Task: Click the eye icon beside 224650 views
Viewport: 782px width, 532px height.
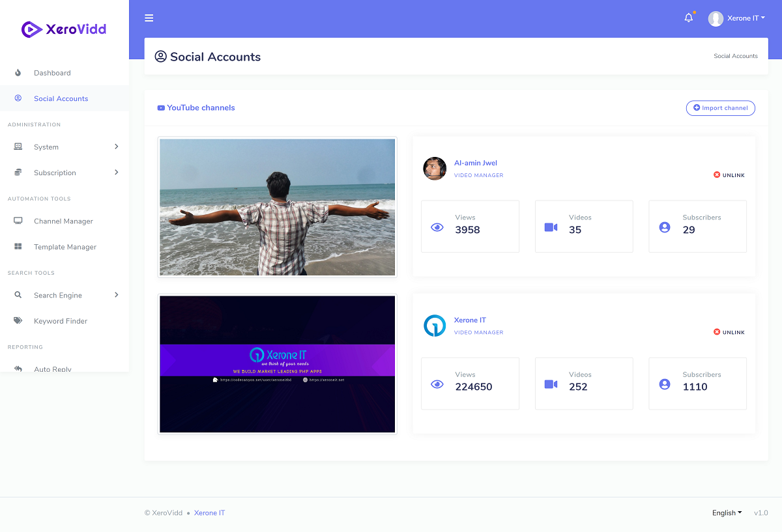Action: click(x=437, y=384)
